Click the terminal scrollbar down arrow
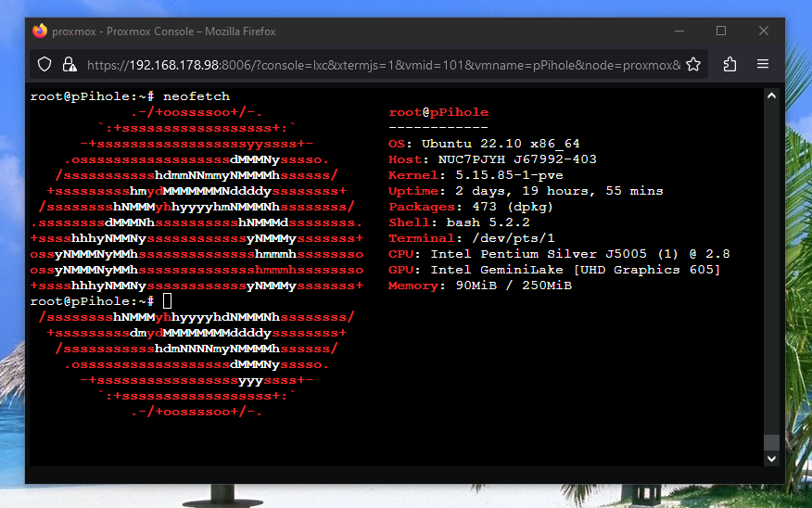 click(771, 459)
